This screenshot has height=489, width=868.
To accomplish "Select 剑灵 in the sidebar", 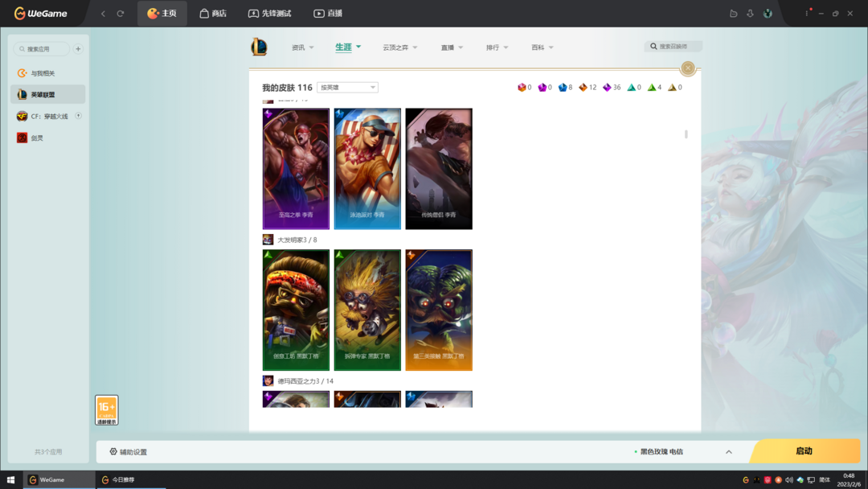I will [47, 138].
